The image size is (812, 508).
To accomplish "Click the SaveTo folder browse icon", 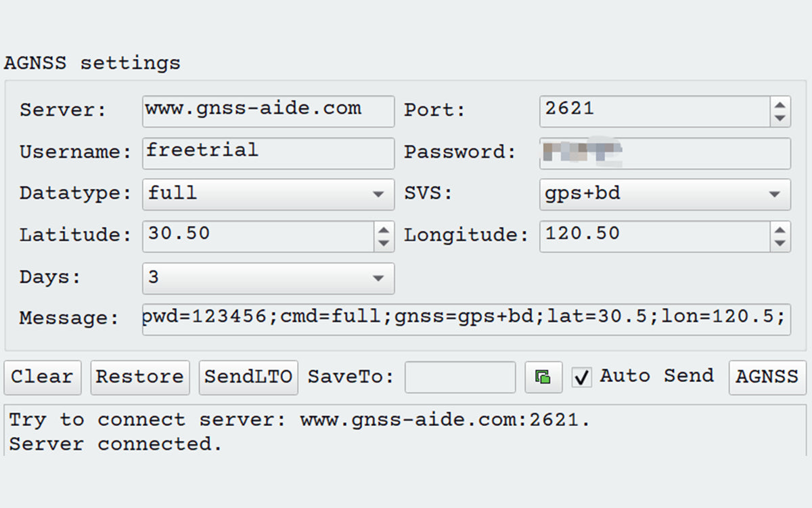I will pos(543,377).
